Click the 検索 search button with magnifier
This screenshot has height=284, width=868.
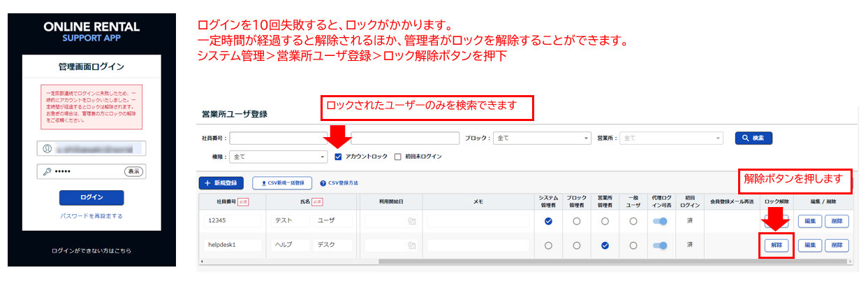[x=753, y=139]
